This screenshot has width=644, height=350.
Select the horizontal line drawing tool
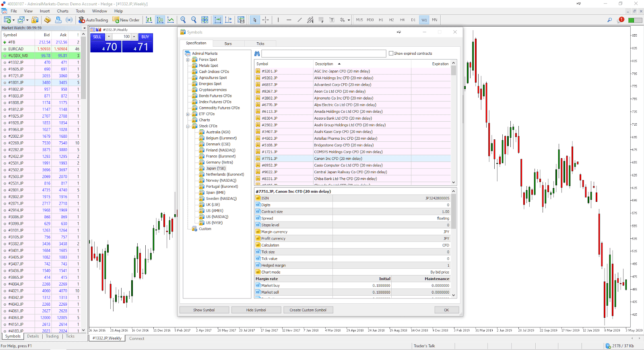pyautogui.click(x=289, y=20)
